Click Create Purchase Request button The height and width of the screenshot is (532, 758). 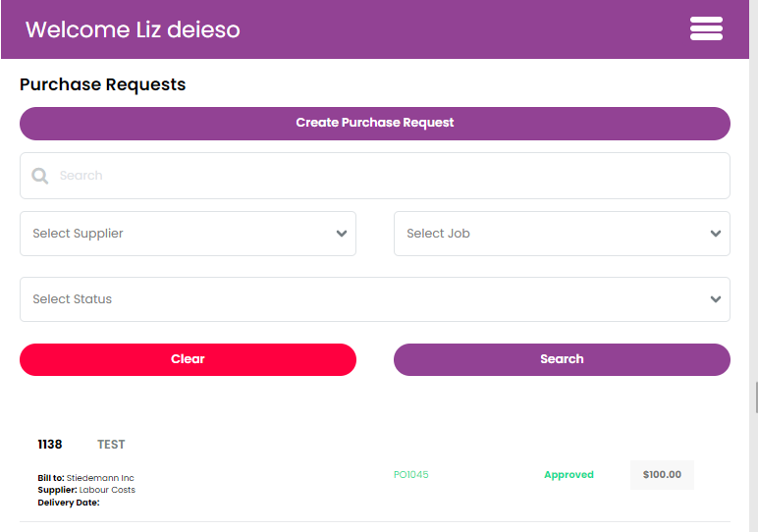[x=375, y=124]
